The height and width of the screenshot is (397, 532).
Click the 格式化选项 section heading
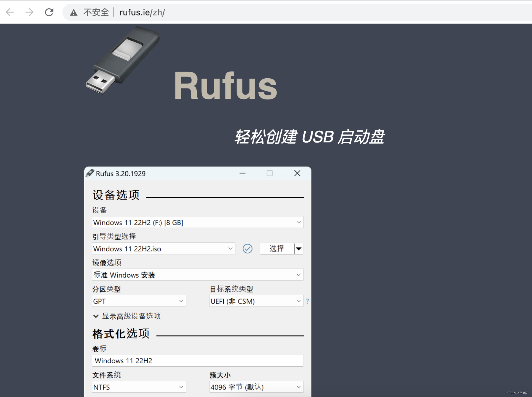pyautogui.click(x=121, y=334)
